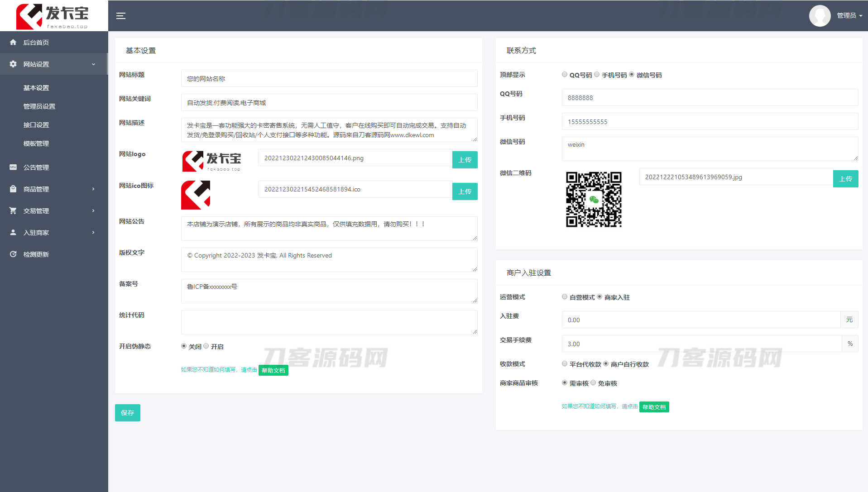Click the gear icon beside 网站设置
The image size is (868, 492).
13,64
